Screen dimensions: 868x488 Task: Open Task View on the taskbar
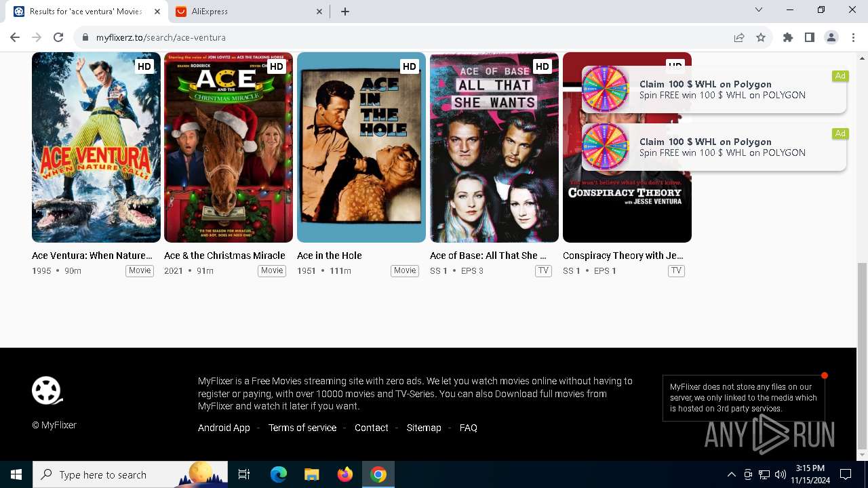244,474
